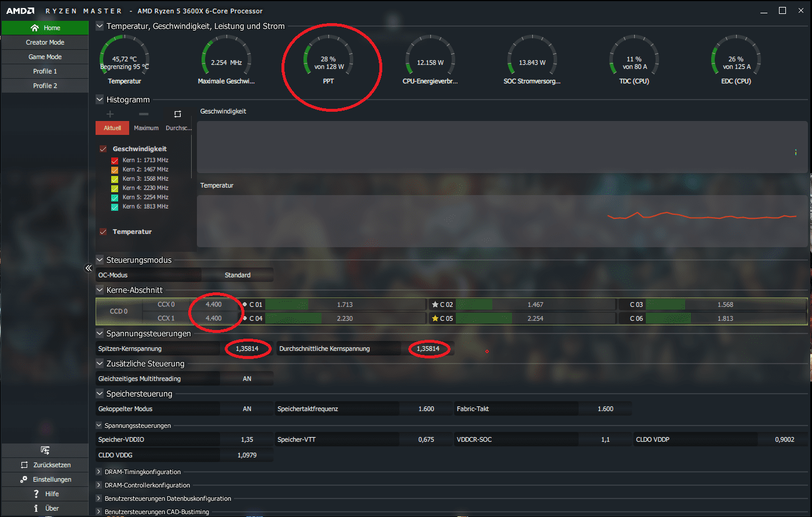Click the gold star icon beside C 05
Viewport: 812px width, 517px height.
click(435, 318)
